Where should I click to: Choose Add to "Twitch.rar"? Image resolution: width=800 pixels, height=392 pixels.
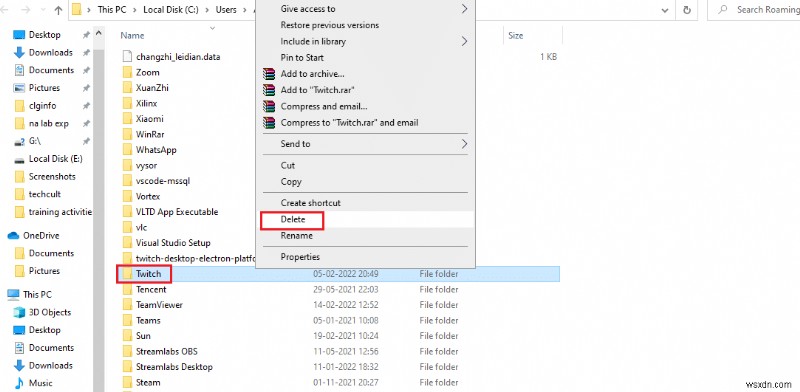[x=365, y=90]
